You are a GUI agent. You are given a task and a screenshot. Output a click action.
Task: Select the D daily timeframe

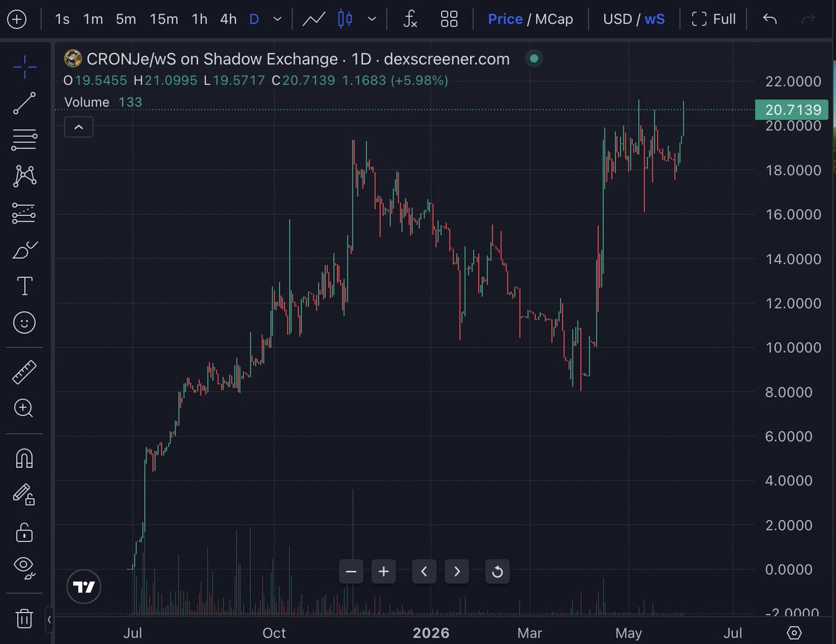(x=254, y=19)
